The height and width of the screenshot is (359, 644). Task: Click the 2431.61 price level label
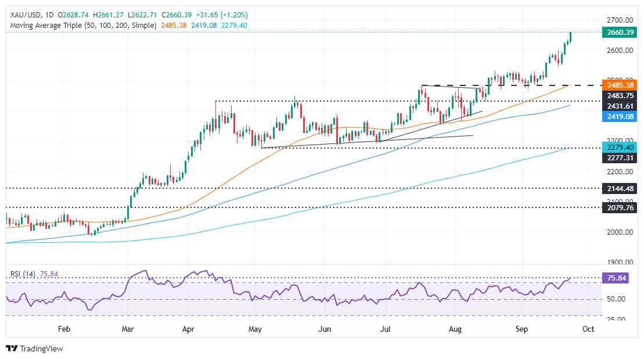point(620,106)
